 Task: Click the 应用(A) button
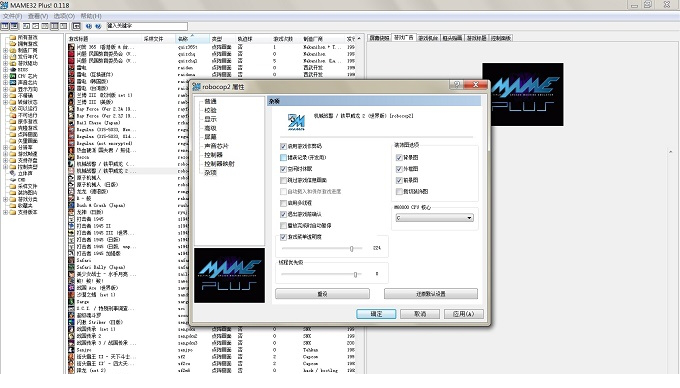point(464,314)
